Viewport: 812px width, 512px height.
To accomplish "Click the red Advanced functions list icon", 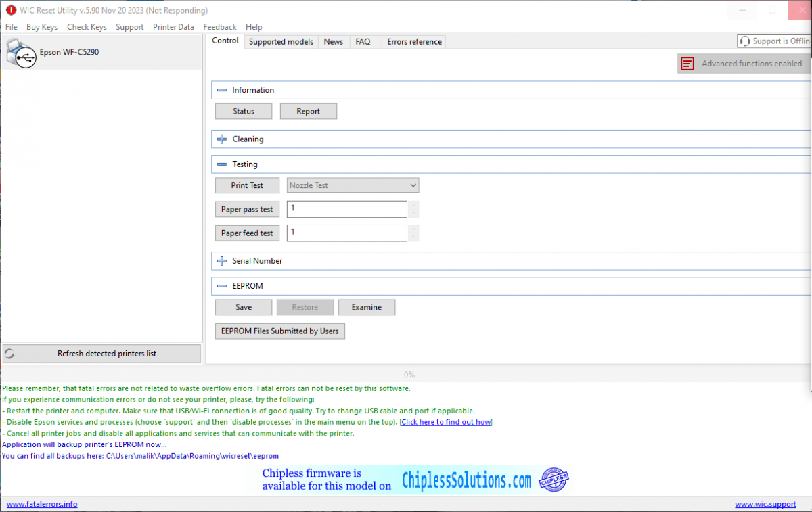I will (687, 64).
